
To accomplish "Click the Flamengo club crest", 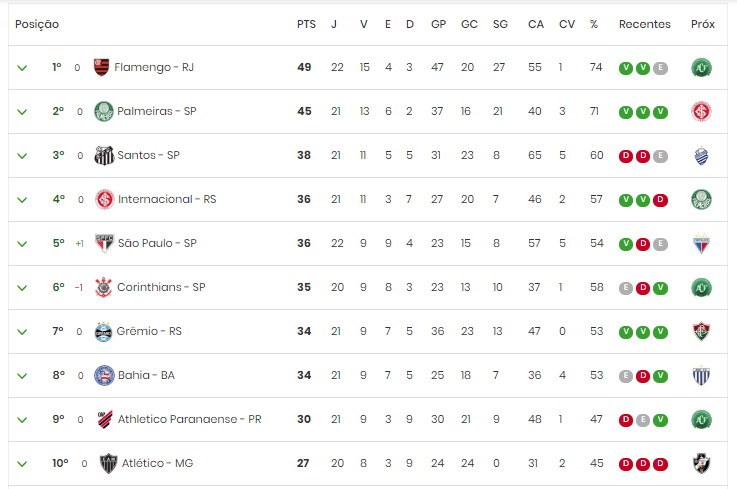I will 102,67.
